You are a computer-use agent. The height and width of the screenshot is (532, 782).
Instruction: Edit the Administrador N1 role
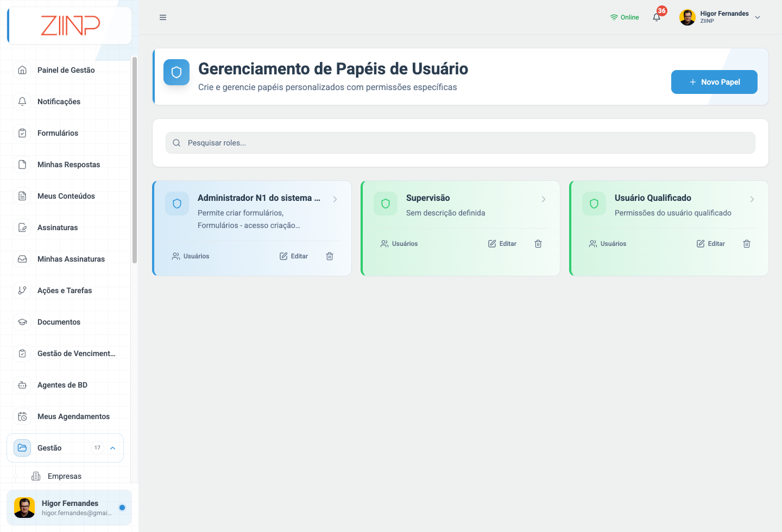pyautogui.click(x=294, y=256)
